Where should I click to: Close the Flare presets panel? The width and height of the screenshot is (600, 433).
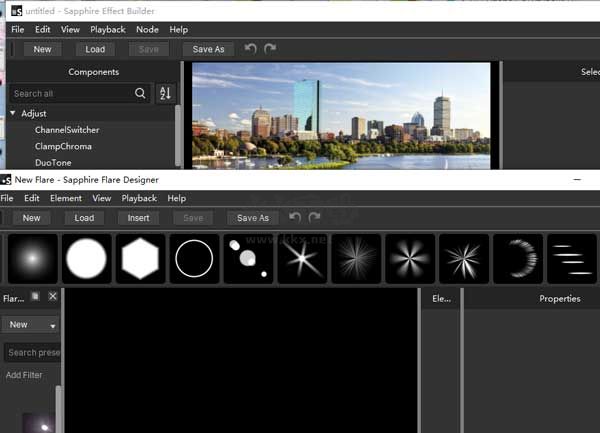point(53,297)
